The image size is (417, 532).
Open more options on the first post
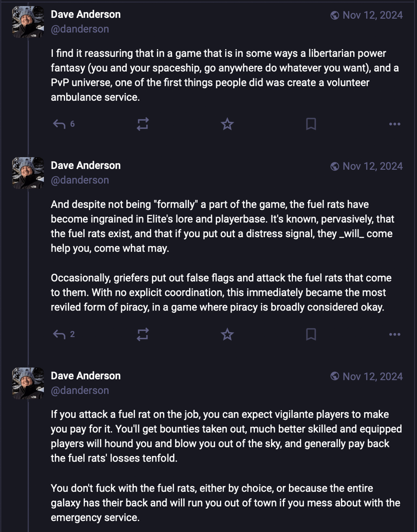click(394, 124)
